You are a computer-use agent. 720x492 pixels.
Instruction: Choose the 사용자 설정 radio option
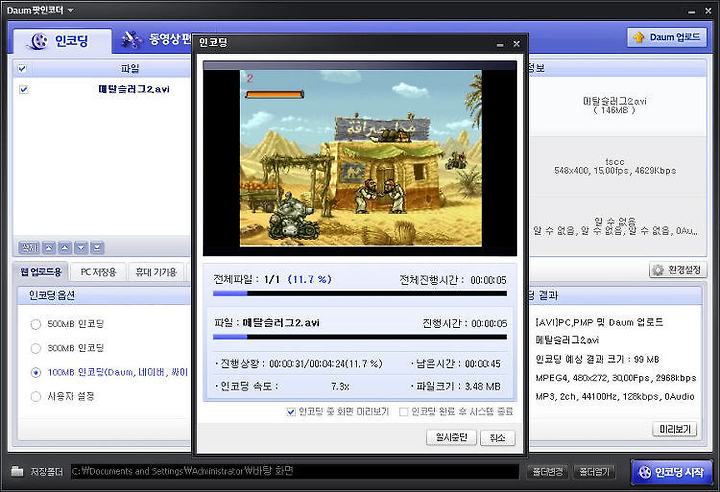36,396
